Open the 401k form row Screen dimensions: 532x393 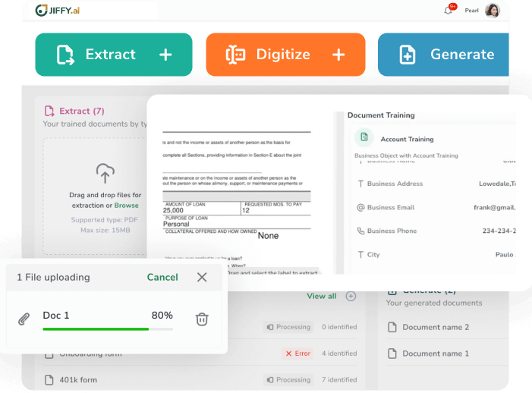point(200,380)
